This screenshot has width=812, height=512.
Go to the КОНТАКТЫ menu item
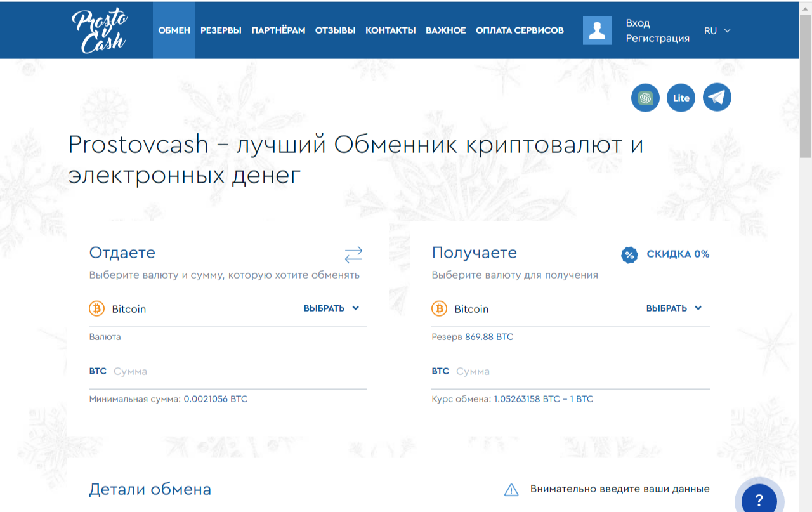(391, 30)
